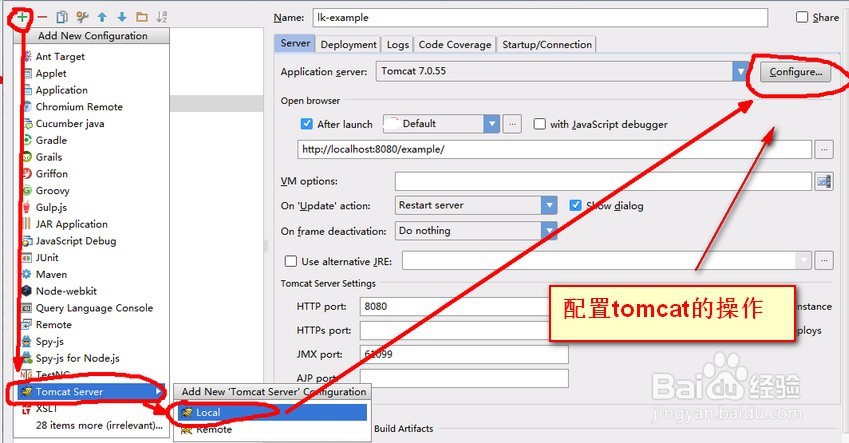849x443 pixels.
Task: Click the green plus Add New Configuration icon
Action: point(22,17)
